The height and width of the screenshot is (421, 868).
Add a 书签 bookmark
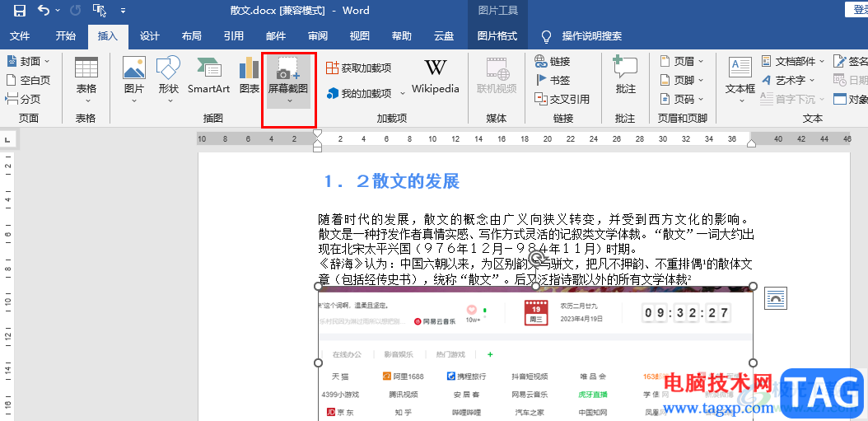point(553,80)
